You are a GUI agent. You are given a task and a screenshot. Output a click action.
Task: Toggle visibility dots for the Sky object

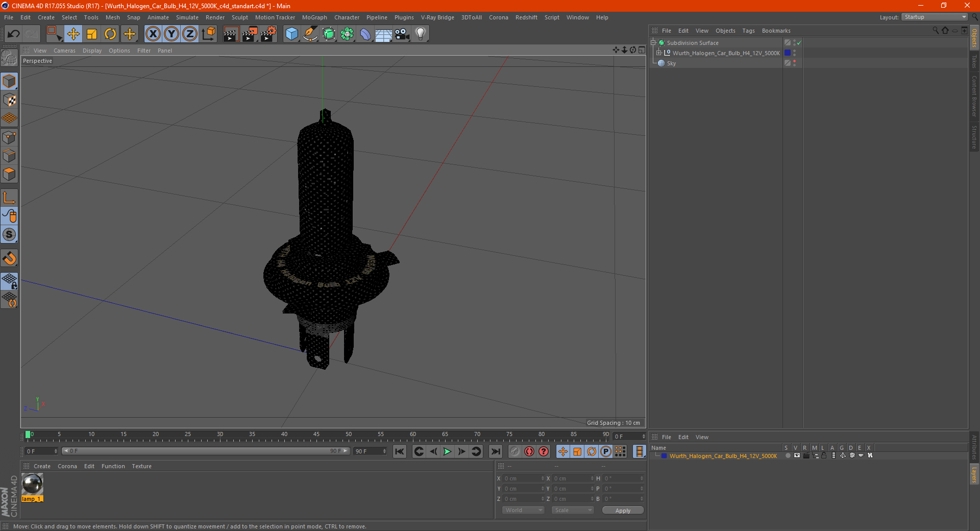pyautogui.click(x=794, y=63)
